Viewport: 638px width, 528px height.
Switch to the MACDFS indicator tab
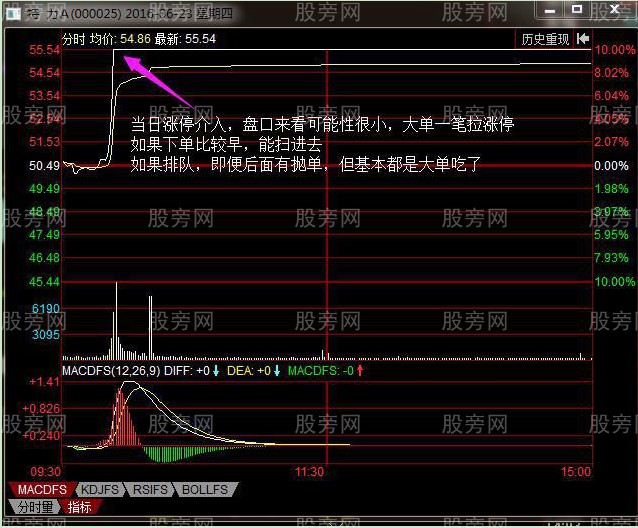42,489
